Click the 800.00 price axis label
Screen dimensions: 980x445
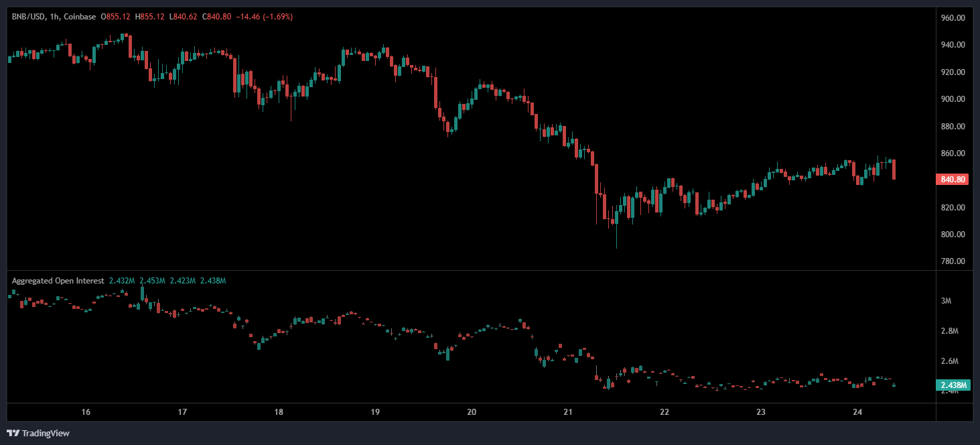(x=953, y=235)
